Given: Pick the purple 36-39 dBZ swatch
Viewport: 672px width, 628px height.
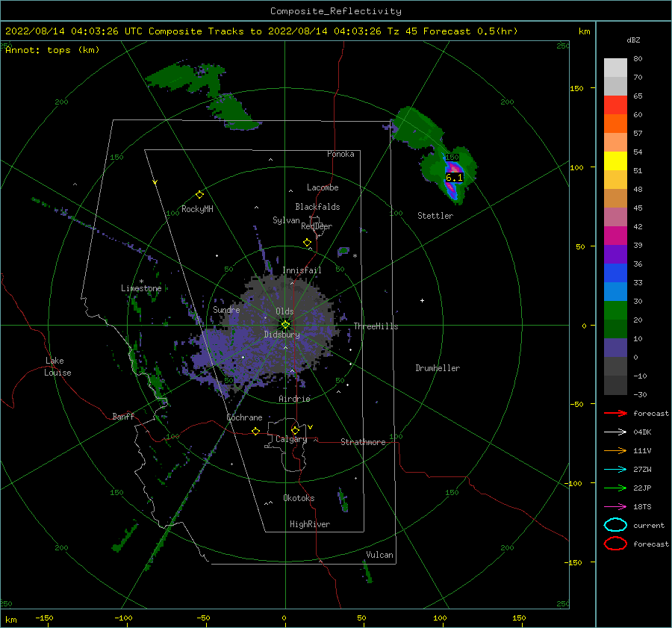Looking at the screenshot, I should coord(615,255).
